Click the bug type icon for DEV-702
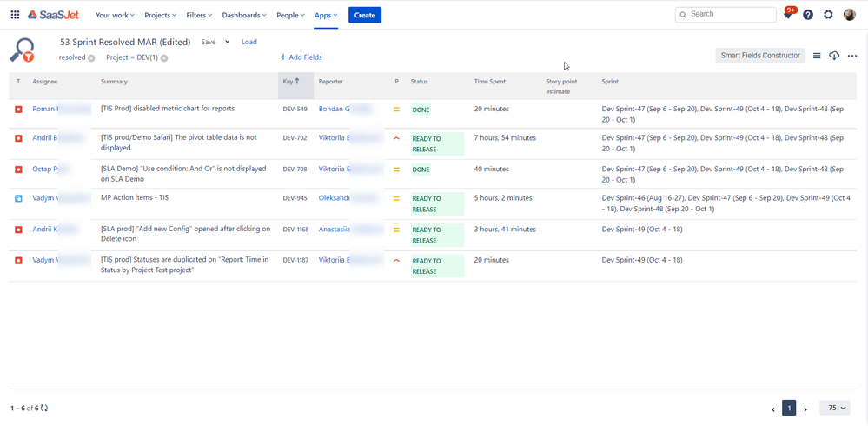 [18, 138]
